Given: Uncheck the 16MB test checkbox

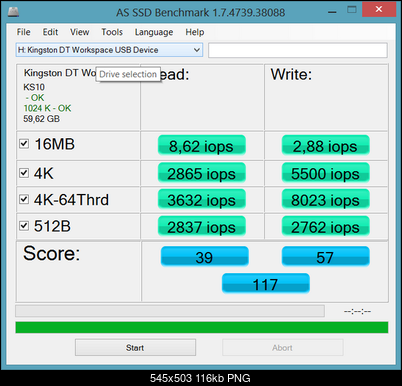Looking at the screenshot, I should pos(24,144).
